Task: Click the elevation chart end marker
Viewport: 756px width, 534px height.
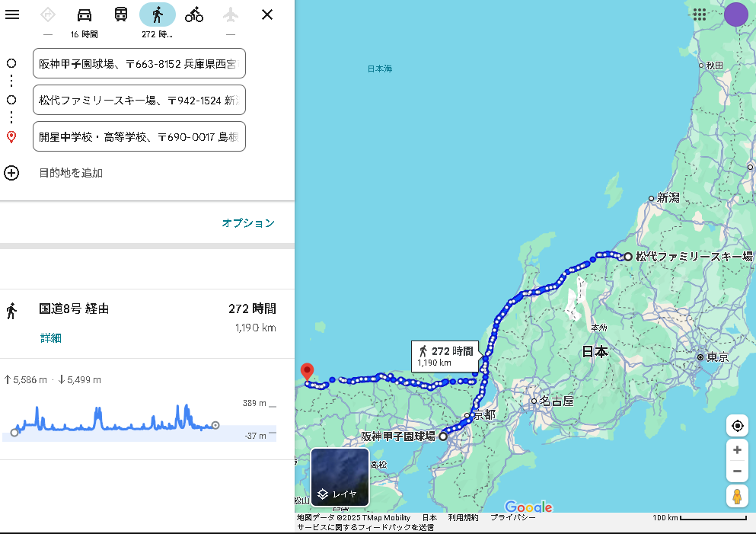Action: tap(215, 425)
